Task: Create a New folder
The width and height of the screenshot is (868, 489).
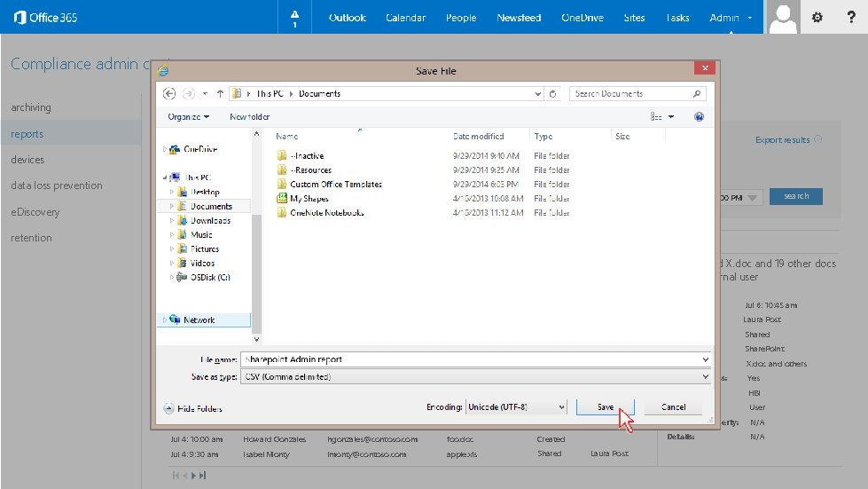Action: (250, 117)
